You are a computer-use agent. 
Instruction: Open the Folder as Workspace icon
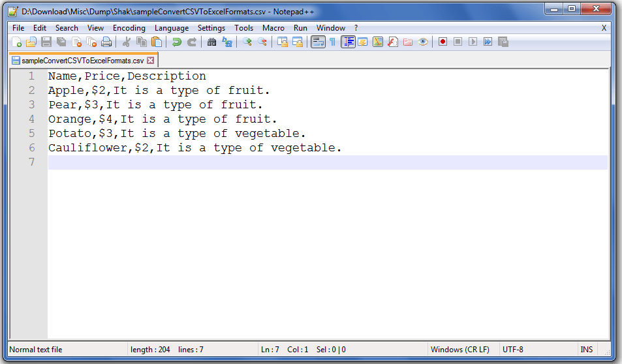point(408,42)
